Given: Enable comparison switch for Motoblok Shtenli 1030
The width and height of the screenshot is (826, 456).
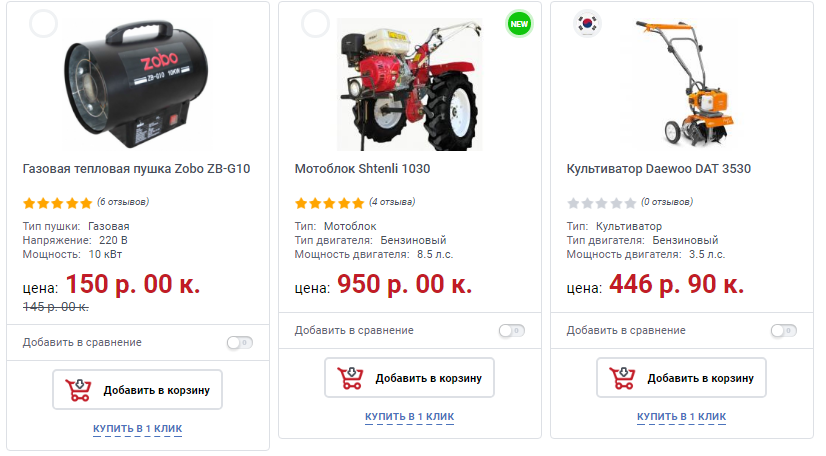Looking at the screenshot, I should click(x=511, y=331).
